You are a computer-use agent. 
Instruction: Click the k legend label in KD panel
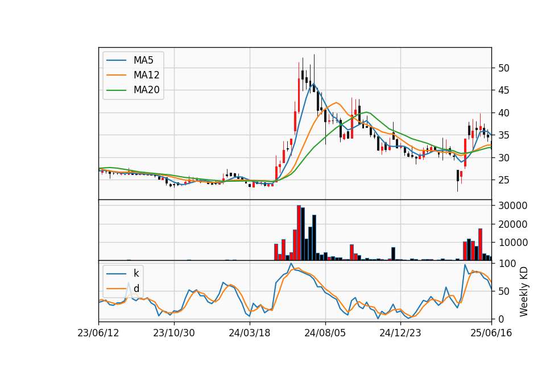coord(136,273)
